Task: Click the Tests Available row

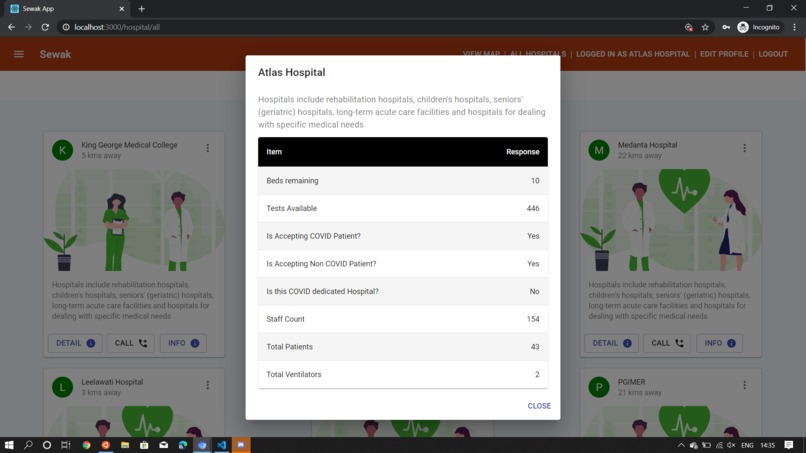Action: (x=402, y=208)
